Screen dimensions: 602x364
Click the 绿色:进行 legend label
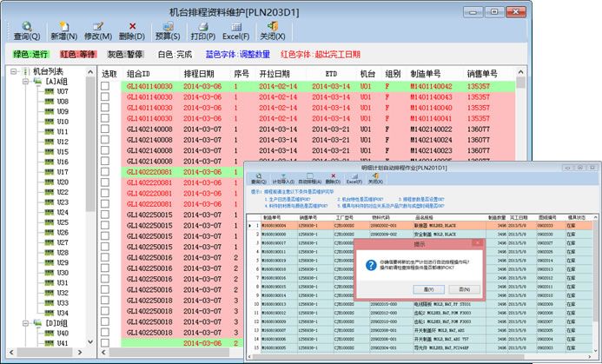[x=30, y=55]
